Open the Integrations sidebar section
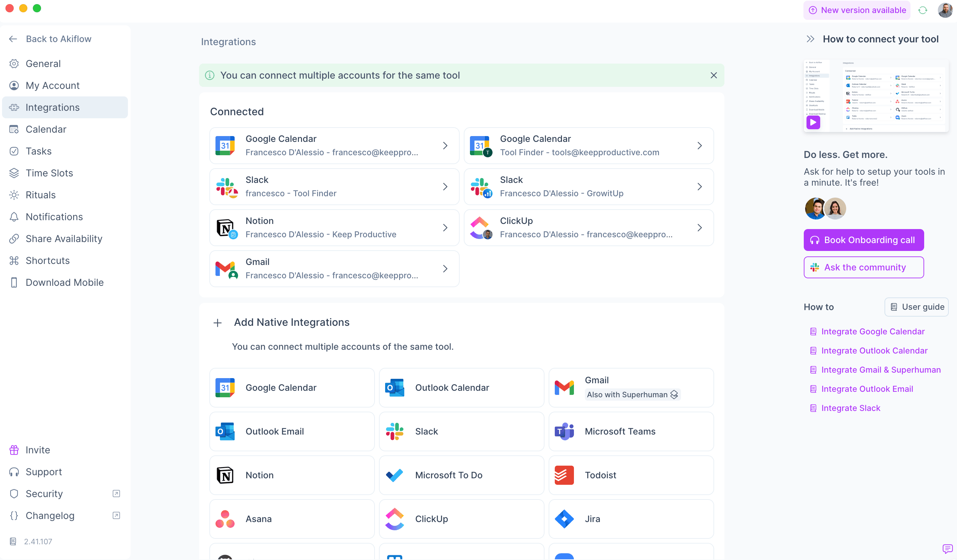The image size is (957, 560). click(53, 107)
